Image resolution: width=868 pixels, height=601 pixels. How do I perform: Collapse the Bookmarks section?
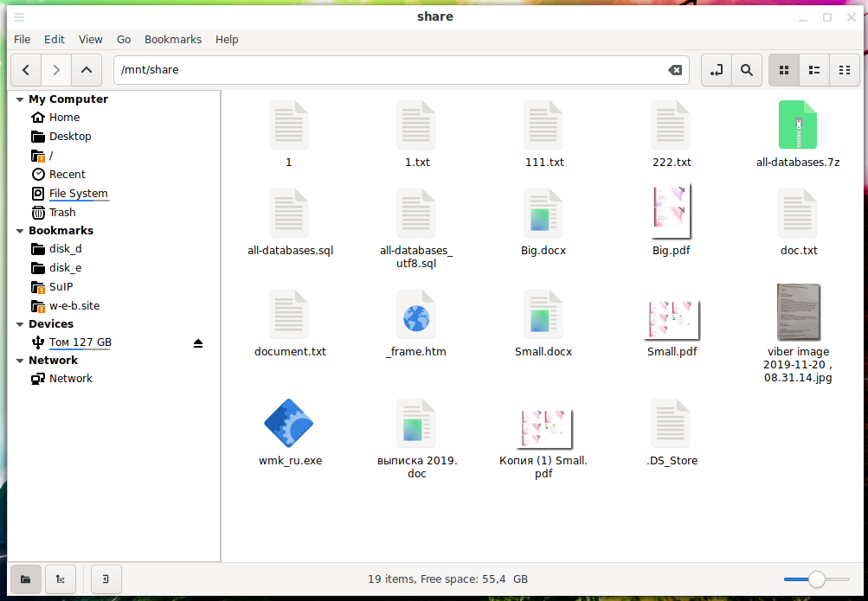20,231
